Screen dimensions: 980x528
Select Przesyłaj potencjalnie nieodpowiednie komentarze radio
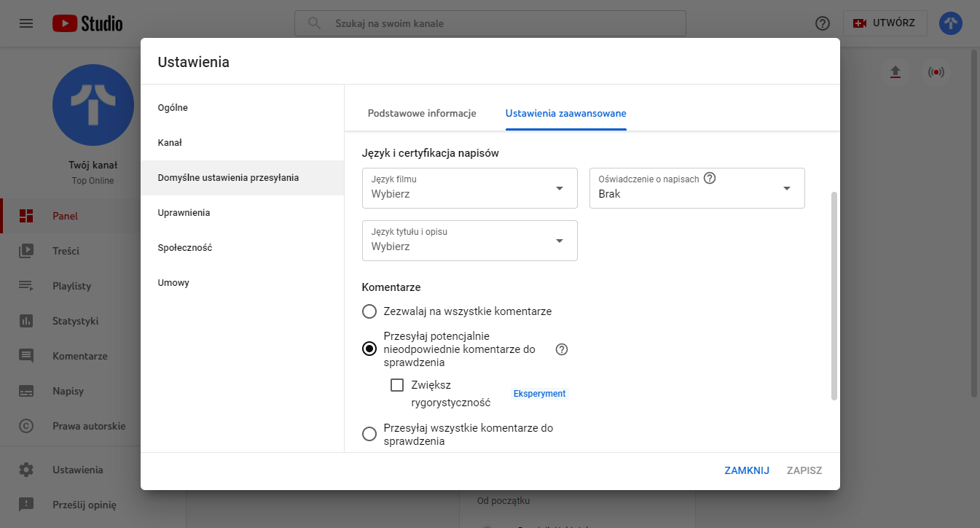(x=369, y=349)
